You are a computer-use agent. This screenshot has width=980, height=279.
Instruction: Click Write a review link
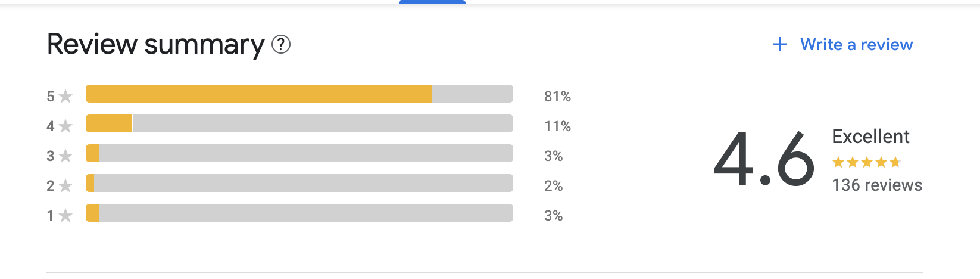(x=856, y=44)
